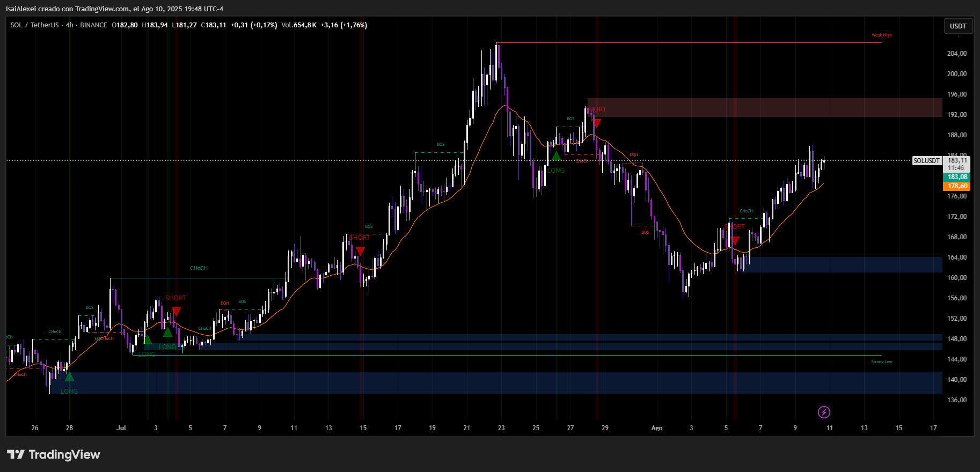Viewport: 980px width, 472px height.
Task: Click the red SHORT arrow near July 28
Action: click(x=596, y=123)
